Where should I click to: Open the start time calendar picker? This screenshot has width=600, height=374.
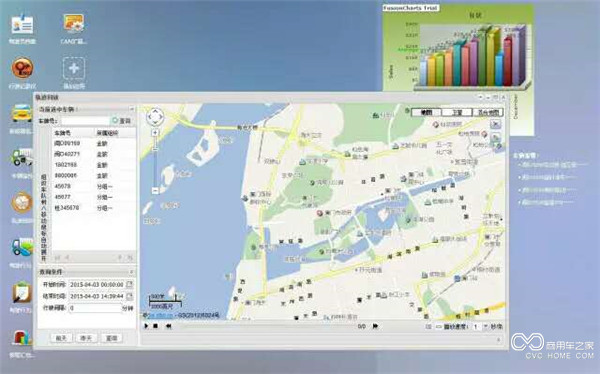tap(130, 284)
